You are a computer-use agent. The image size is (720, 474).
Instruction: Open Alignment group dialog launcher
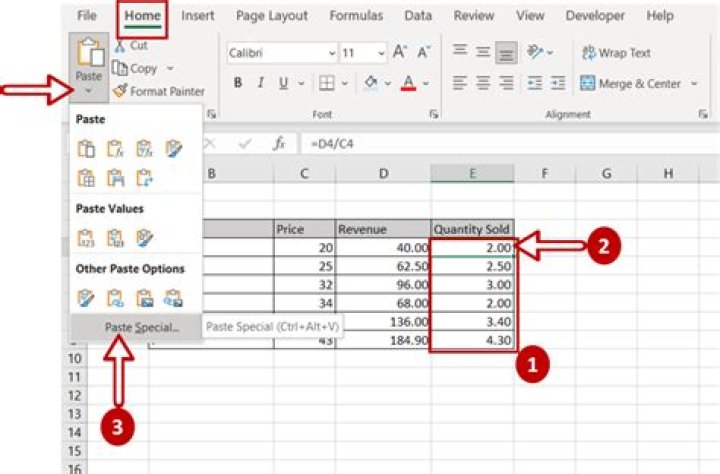click(703, 114)
